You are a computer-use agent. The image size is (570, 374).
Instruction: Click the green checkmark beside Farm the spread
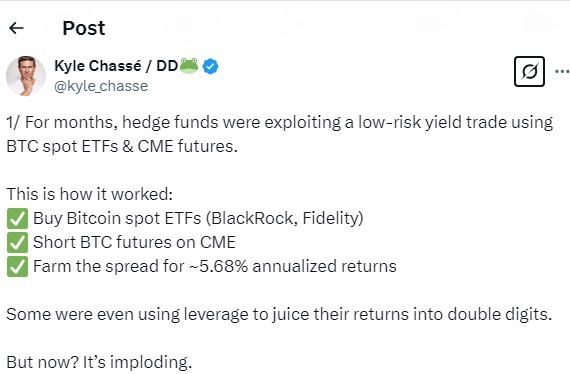[17, 266]
